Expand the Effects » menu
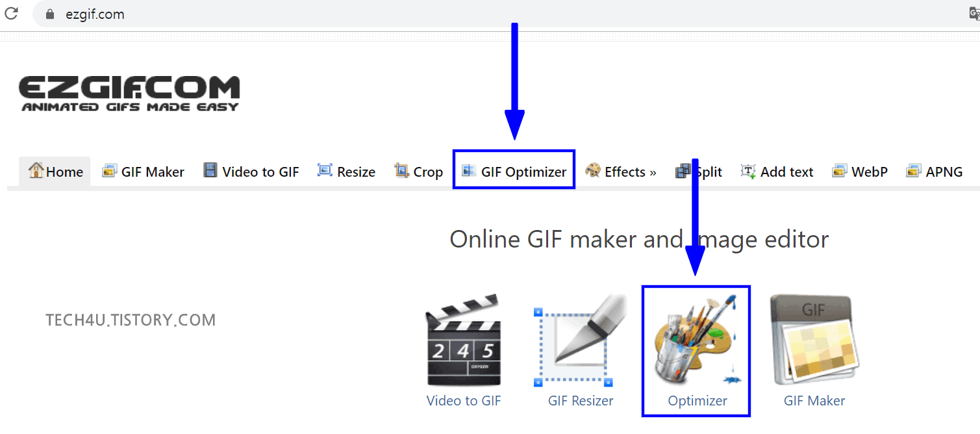This screenshot has height=434, width=980. pos(621,172)
